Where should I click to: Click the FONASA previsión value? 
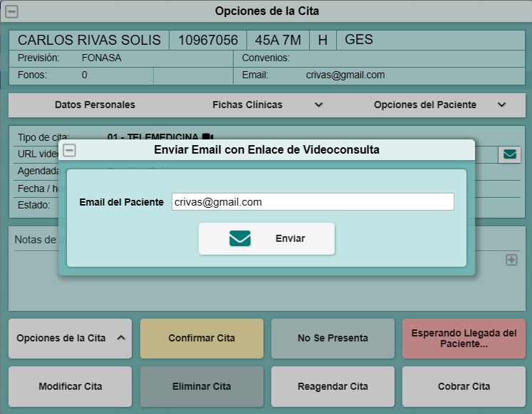point(101,58)
